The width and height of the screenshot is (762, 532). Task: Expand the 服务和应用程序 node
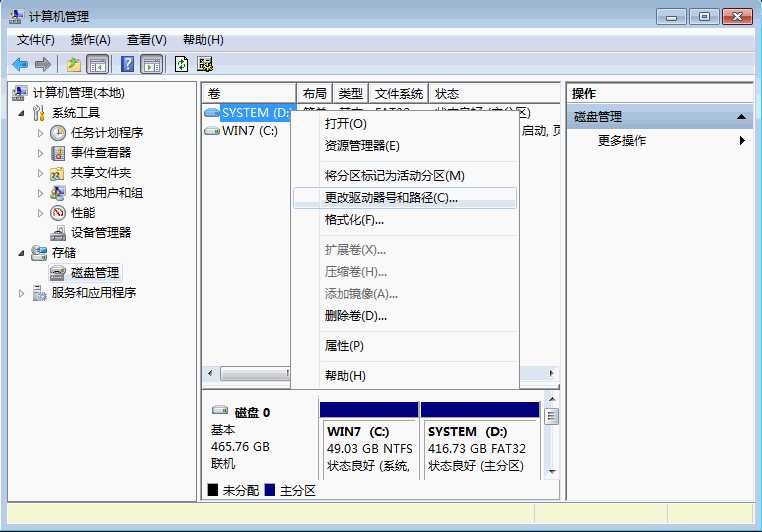tap(23, 292)
